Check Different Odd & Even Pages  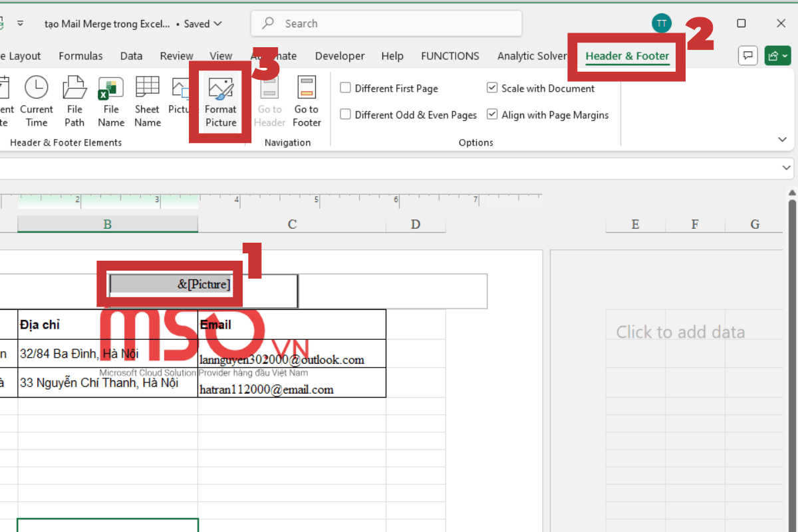tap(345, 114)
